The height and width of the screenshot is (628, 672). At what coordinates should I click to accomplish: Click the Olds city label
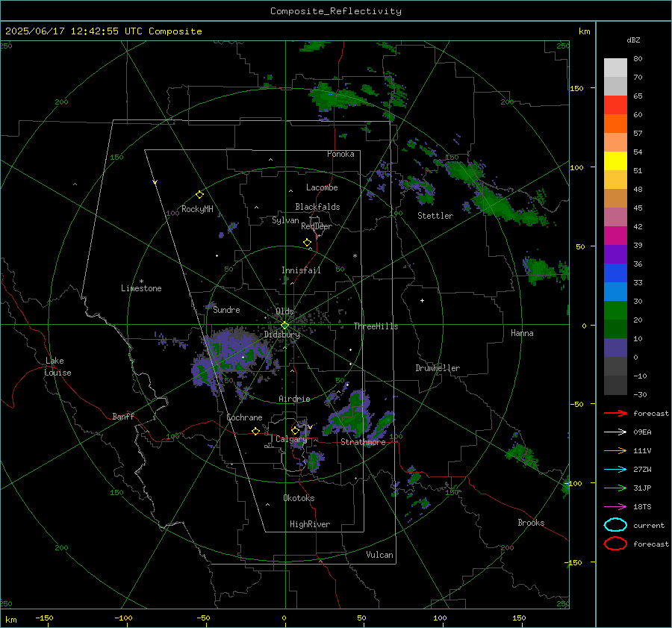click(284, 311)
